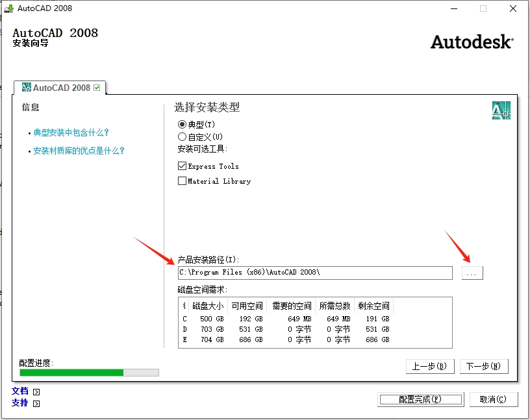Image resolution: width=530 pixels, height=420 pixels.
Task: Open the 安装材质库的优点是什么 link
Action: (76, 151)
